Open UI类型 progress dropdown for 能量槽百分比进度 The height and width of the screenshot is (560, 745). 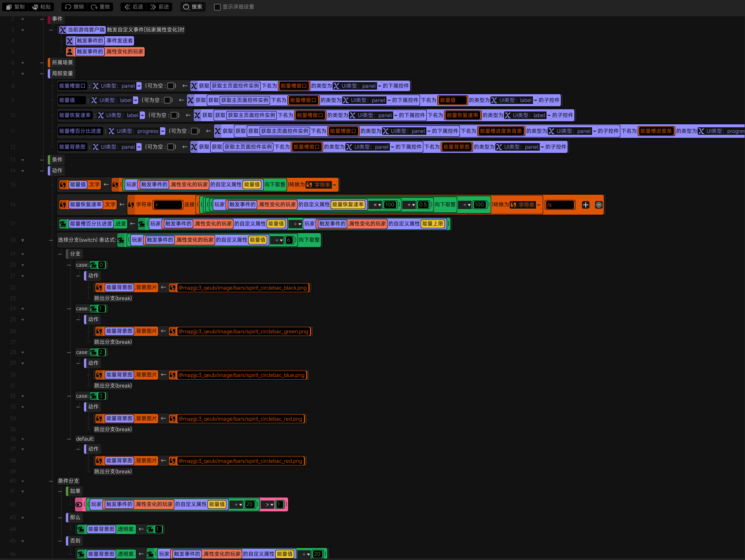coord(163,131)
